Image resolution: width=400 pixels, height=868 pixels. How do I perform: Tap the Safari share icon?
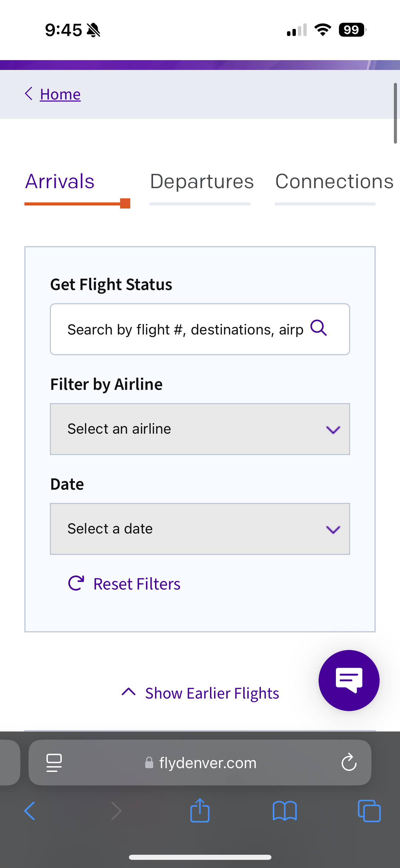point(200,811)
